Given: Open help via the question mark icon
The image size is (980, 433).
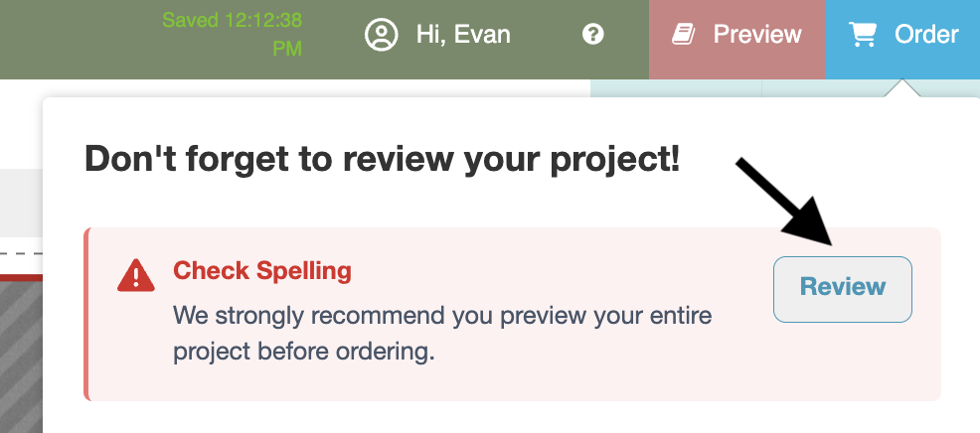Looking at the screenshot, I should tap(592, 35).
